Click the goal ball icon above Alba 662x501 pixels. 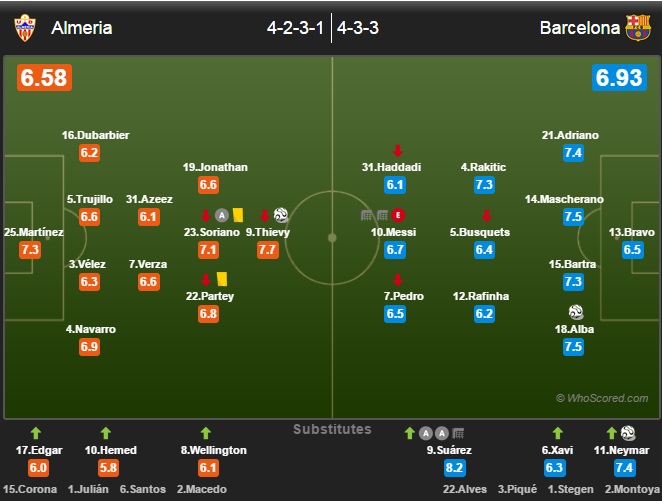click(575, 312)
